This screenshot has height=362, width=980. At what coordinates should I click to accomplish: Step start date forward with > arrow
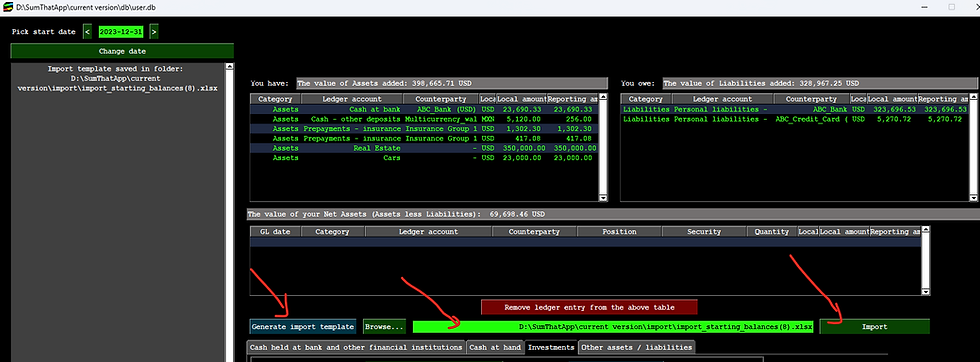point(154,31)
